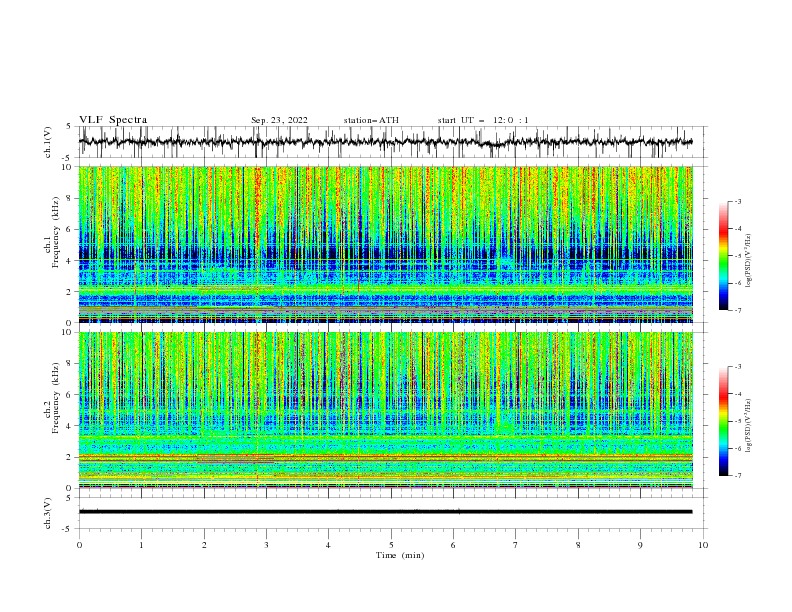Viewport: 792px width, 612px height.
Task: Click the ch.1 spectrogram color bar
Action: pyautogui.click(x=723, y=256)
